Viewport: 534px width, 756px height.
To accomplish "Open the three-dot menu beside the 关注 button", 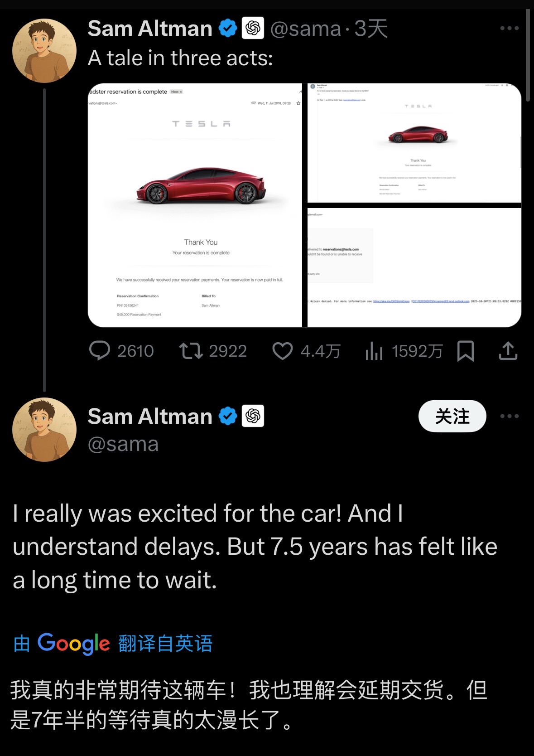I will [x=509, y=416].
